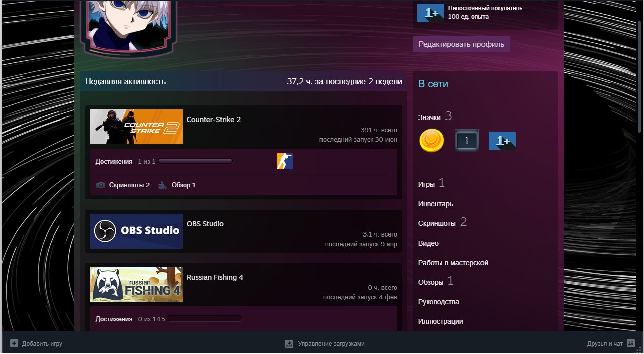The width and height of the screenshot is (644, 354).
Task: Open the Russian Fishing 4 title link
Action: 215,277
